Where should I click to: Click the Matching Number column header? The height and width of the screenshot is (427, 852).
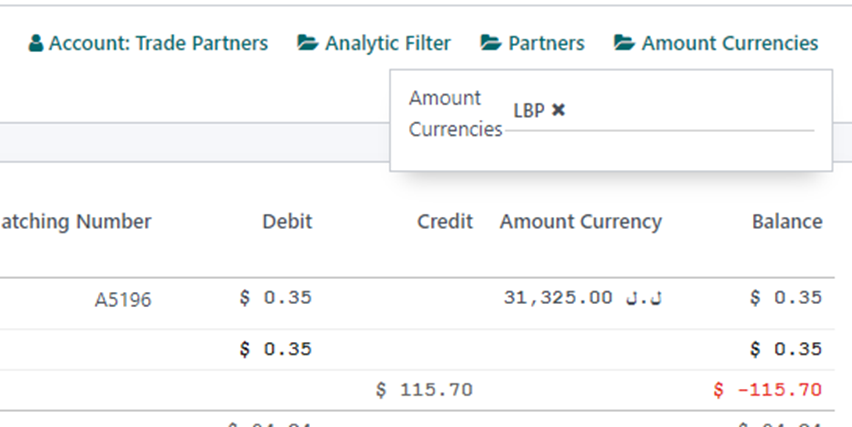(76, 222)
